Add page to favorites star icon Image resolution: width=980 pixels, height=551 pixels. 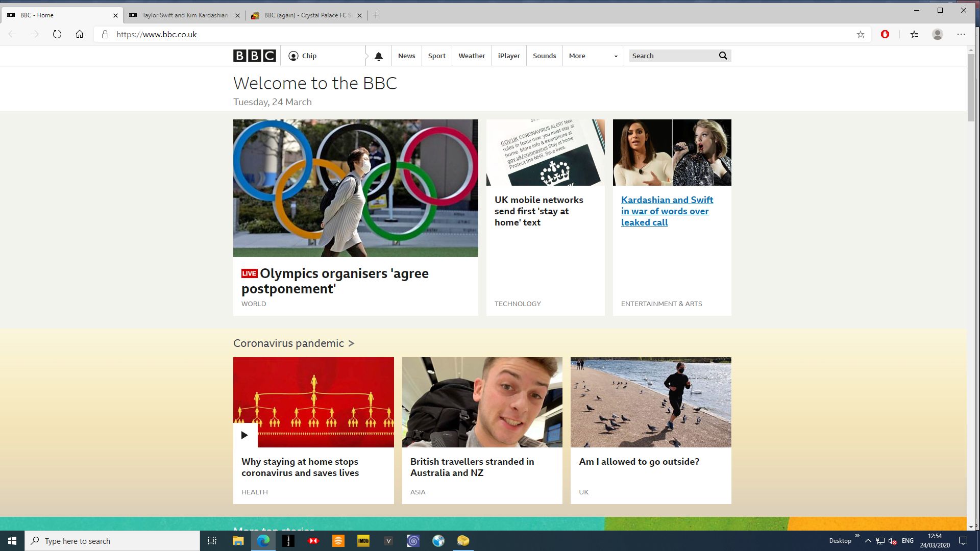861,35
